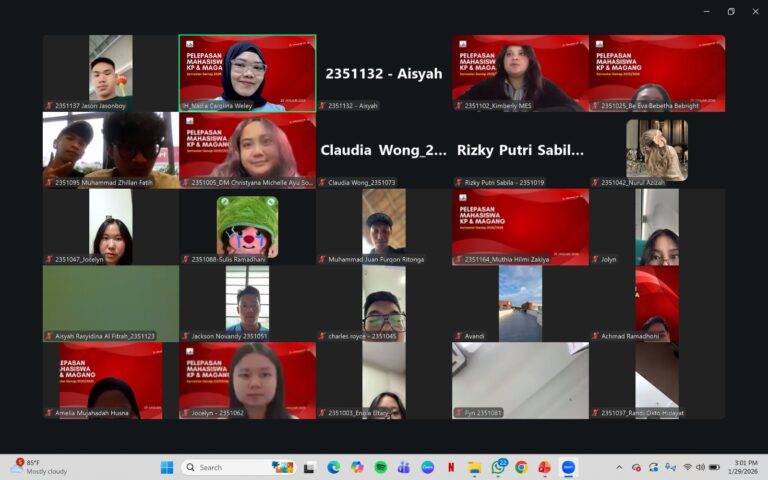Click muted mic icon beside Rizky Putri Sabila - 2351019
768x480 pixels.
coord(459,183)
